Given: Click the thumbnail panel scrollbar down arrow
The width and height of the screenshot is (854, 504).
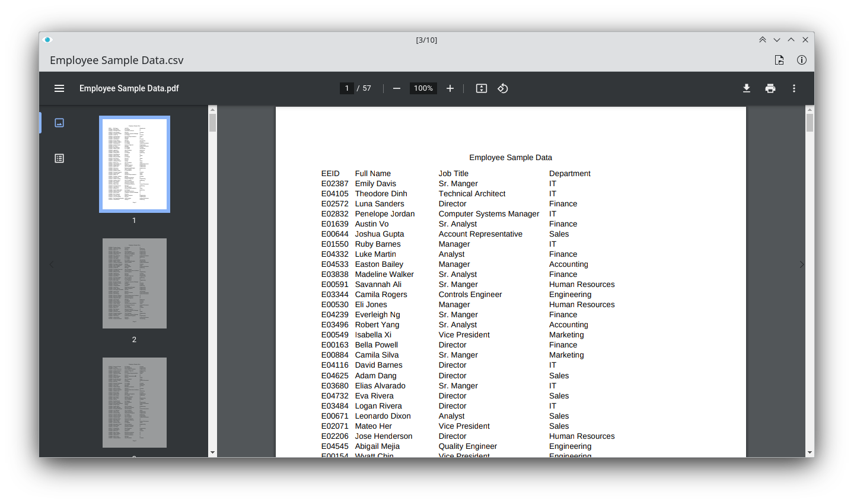Looking at the screenshot, I should tap(212, 452).
